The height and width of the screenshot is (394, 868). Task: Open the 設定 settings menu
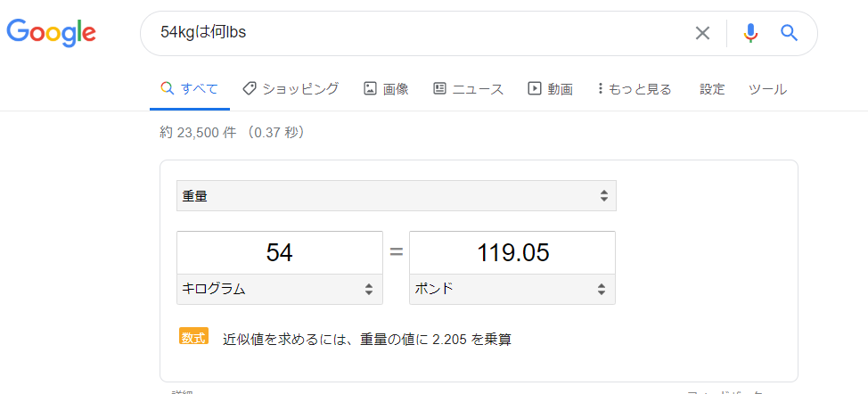[x=712, y=88]
